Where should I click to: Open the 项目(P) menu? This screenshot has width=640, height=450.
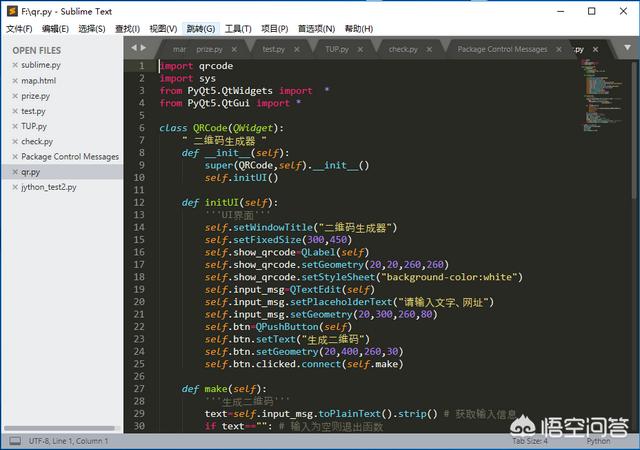click(275, 29)
